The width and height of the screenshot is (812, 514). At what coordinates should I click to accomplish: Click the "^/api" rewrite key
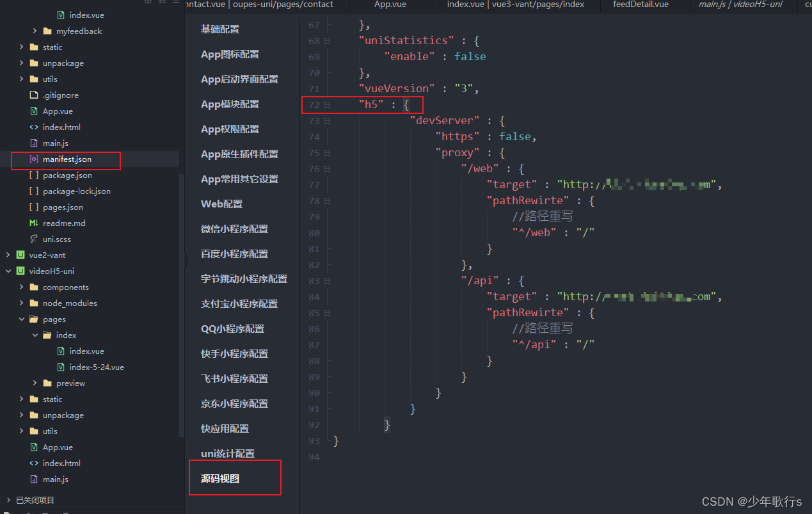(x=534, y=344)
